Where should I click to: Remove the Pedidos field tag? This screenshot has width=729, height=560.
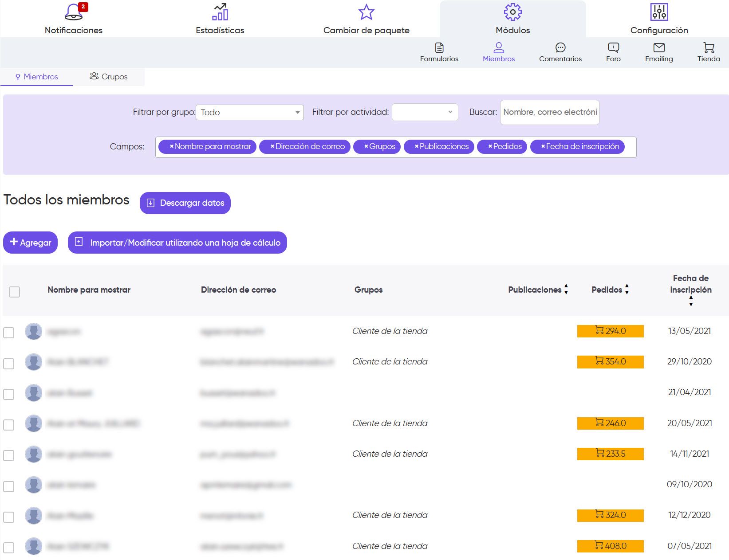(490, 146)
